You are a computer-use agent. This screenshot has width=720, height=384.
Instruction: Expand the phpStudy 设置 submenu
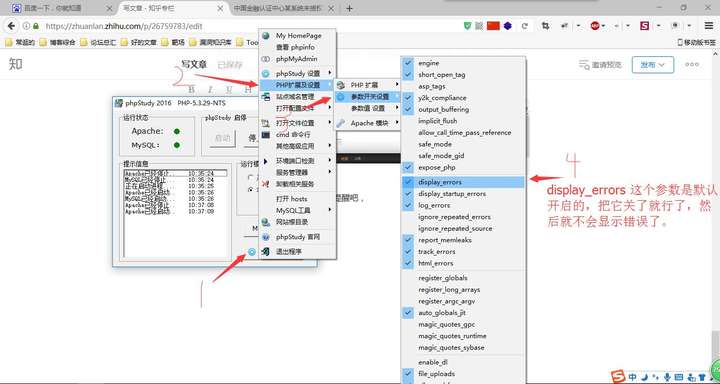click(298, 73)
